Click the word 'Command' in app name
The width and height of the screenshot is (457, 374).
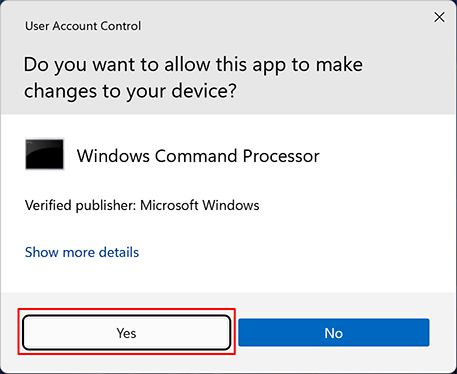[x=196, y=156]
